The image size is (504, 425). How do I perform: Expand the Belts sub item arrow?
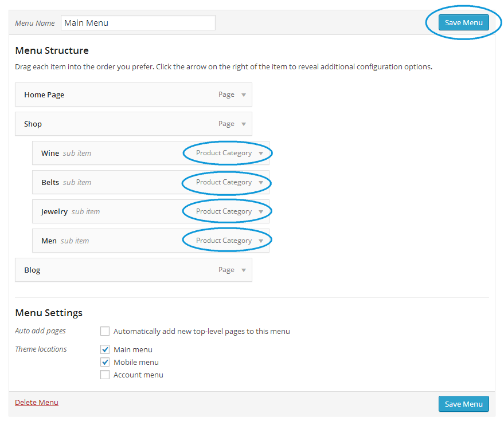click(x=261, y=183)
